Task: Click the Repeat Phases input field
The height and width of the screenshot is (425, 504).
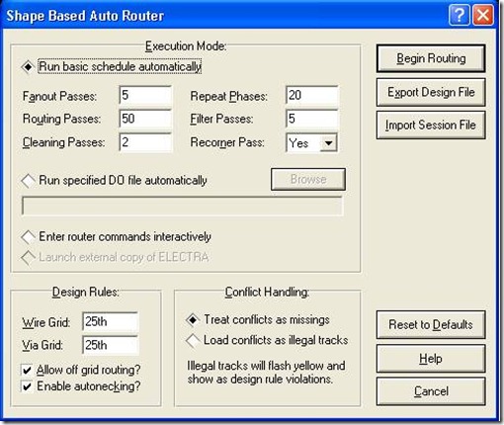Action: [311, 96]
